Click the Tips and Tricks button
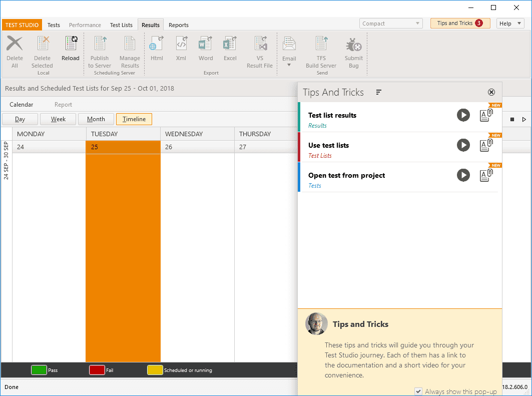The width and height of the screenshot is (532, 396). (x=460, y=23)
